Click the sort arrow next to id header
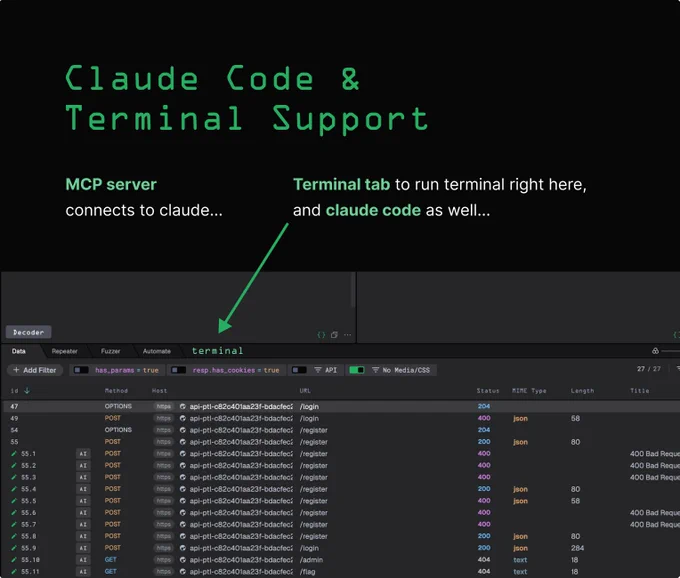The image size is (680, 578). (x=27, y=391)
